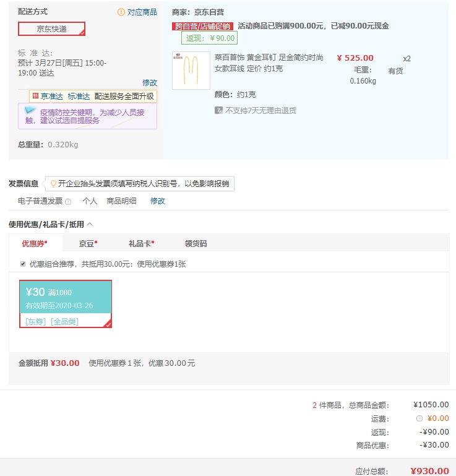Click 修改 next to invoice details
This screenshot has height=476, width=456.
[158, 201]
